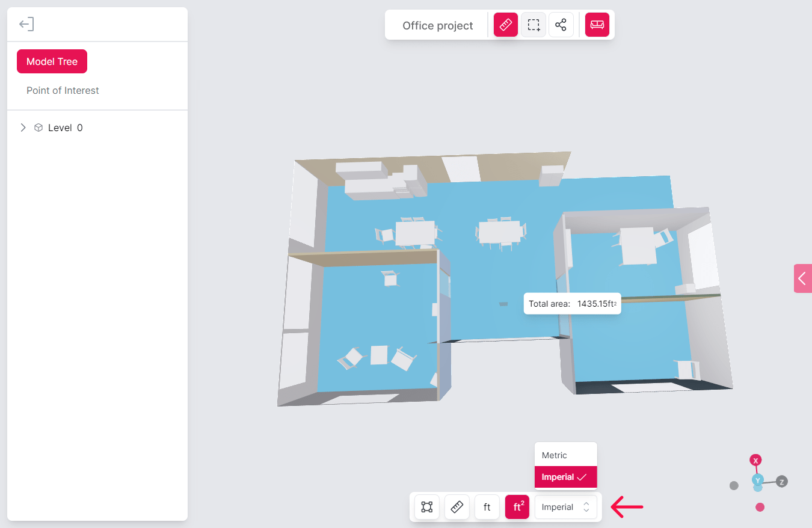
Task: Click the blue Y axis on orientation gizmo
Action: [758, 481]
